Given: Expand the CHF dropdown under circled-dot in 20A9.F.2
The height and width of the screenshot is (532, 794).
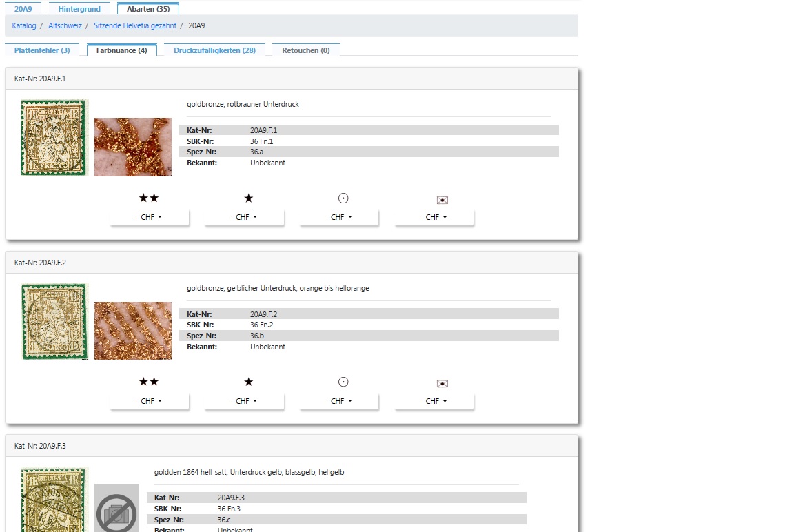Looking at the screenshot, I should (339, 401).
